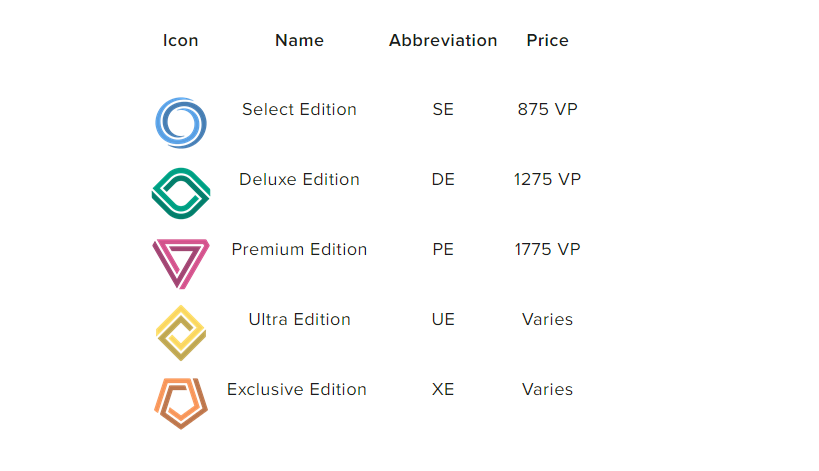
Task: Click the Name column header
Action: click(x=299, y=40)
